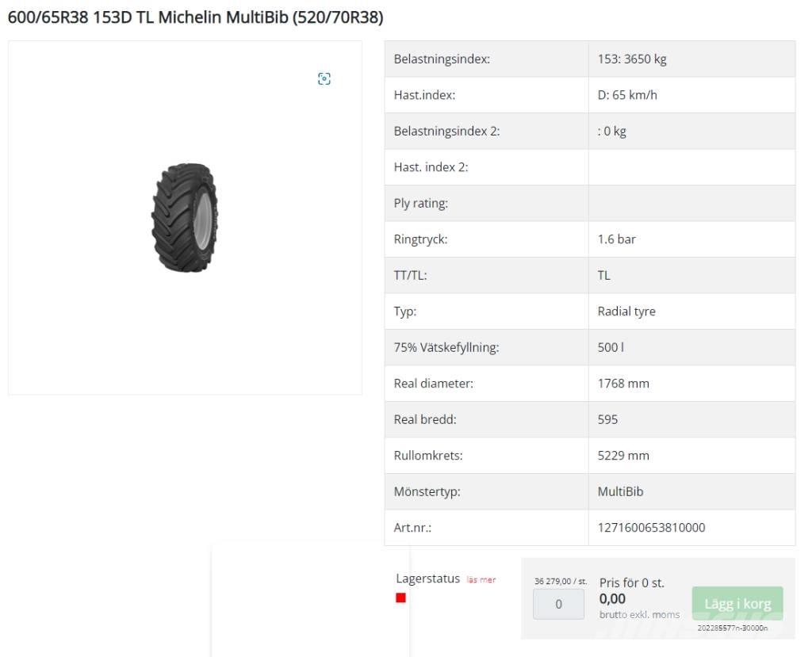Click the 75% Vätskefyllning value 500 l
Screen dimensions: 812x657
611,347
